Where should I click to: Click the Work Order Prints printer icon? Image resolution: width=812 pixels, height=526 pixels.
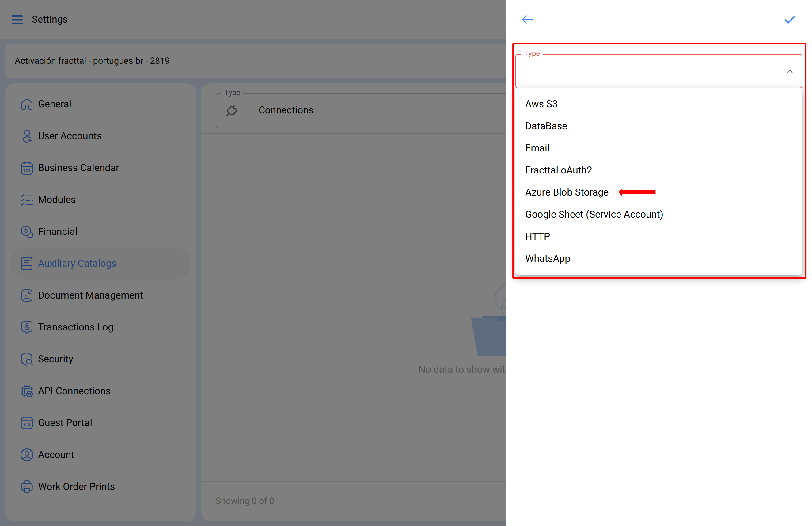click(27, 486)
